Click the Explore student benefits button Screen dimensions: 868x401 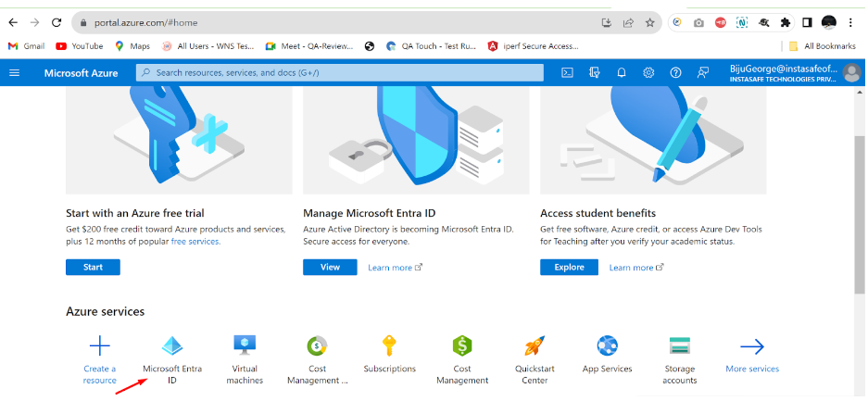pos(569,267)
